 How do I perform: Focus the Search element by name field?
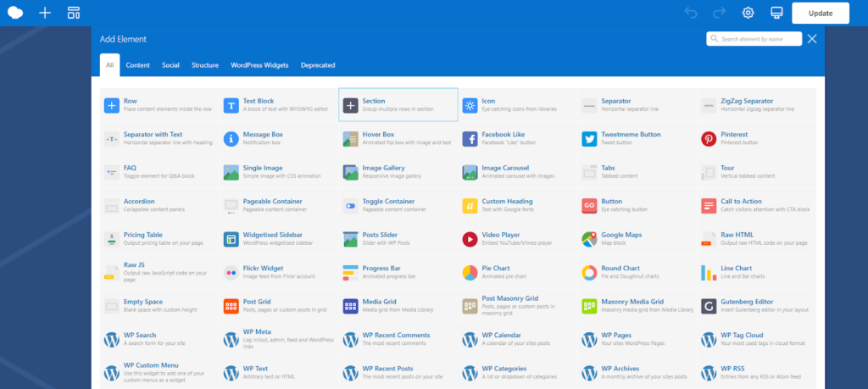click(754, 39)
